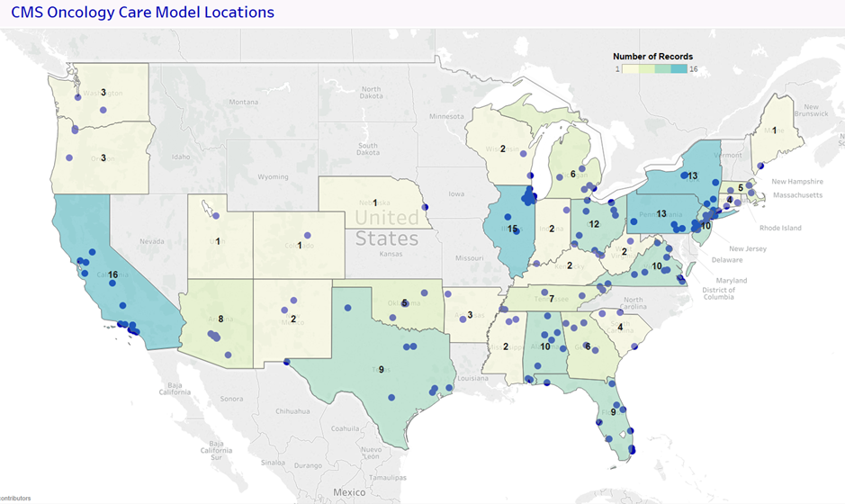Select the 2 count label on Kentucky
The height and width of the screenshot is (504, 845).
click(570, 265)
